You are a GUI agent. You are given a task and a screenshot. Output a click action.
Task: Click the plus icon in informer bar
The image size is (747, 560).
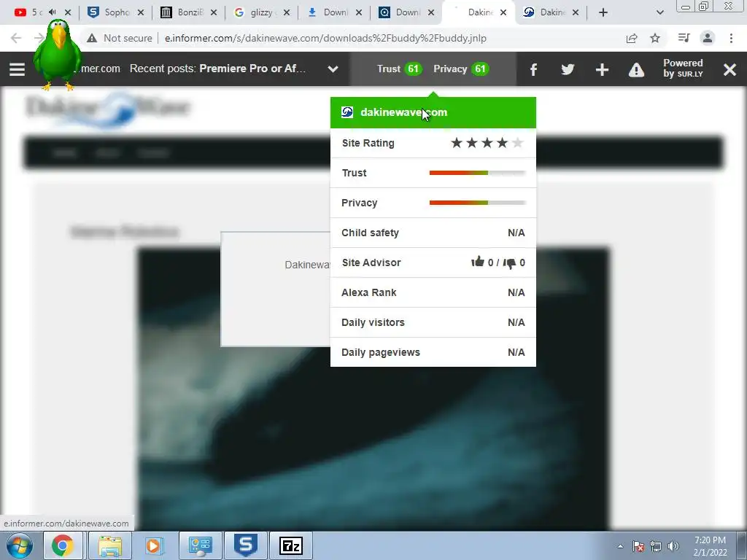click(x=602, y=69)
